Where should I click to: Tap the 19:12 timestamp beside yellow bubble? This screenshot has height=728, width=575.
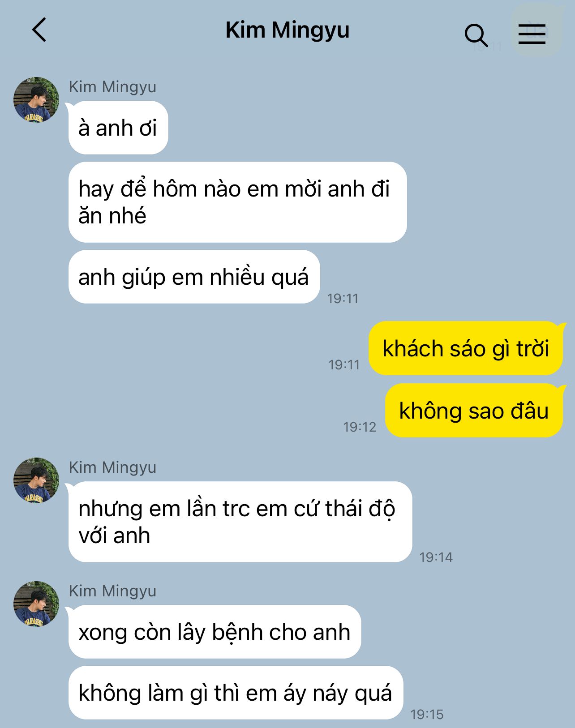pyautogui.click(x=360, y=427)
